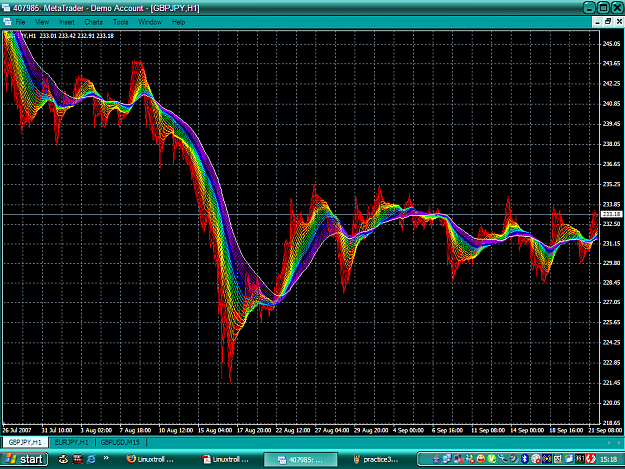Open the Window menu
Image resolution: width=625 pixels, height=469 pixels.
coord(150,22)
